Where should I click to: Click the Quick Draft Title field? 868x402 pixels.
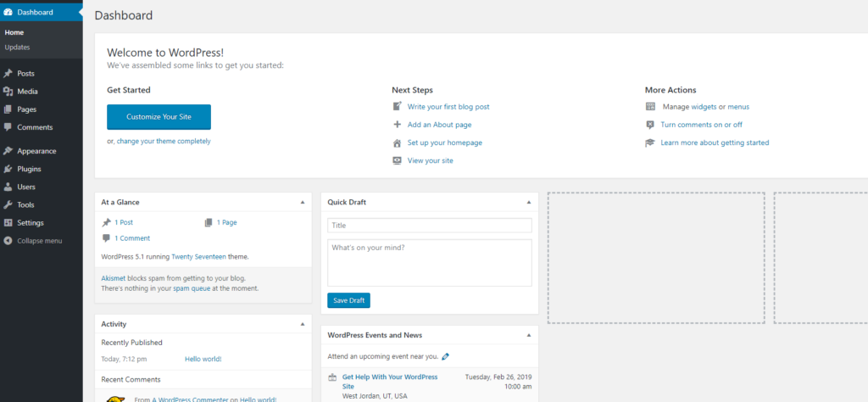[430, 226]
